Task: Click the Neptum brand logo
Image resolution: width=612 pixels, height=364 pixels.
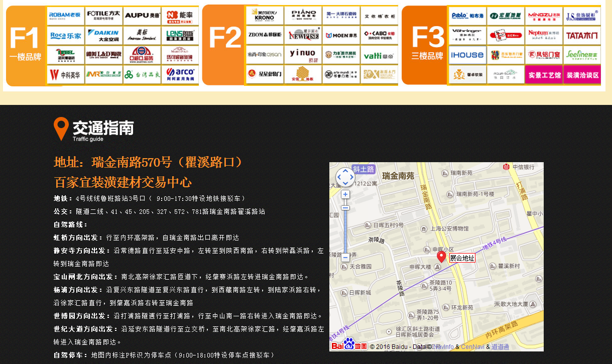Action: 544,35
